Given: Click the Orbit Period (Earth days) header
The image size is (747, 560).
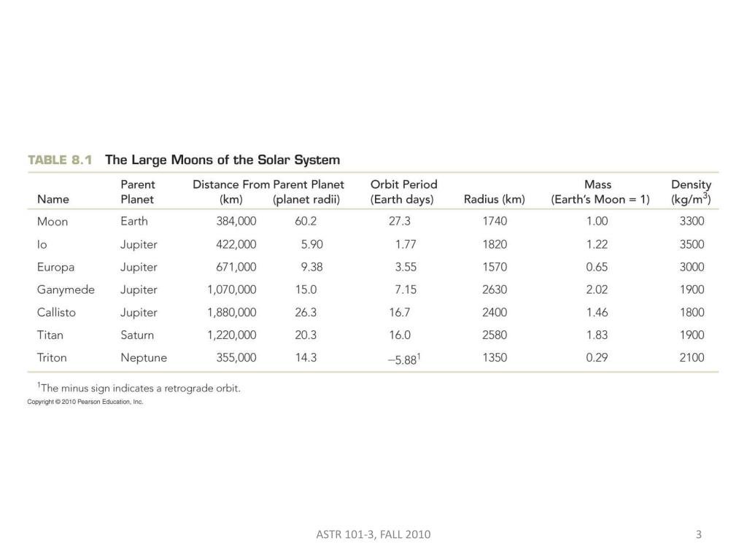Looking at the screenshot, I should pyautogui.click(x=403, y=192).
